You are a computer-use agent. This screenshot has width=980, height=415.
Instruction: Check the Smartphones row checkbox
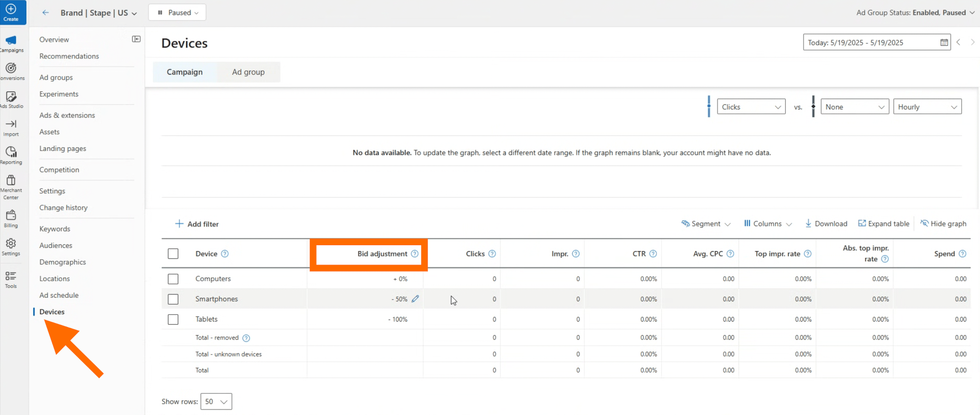tap(173, 299)
